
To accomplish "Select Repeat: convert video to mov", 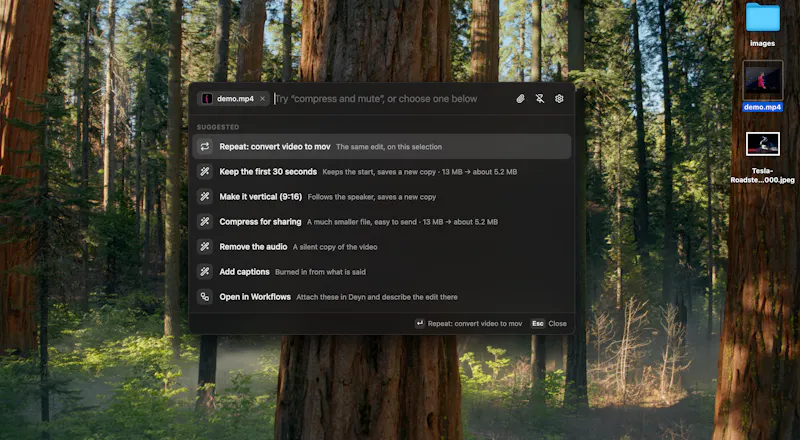I will pos(382,146).
